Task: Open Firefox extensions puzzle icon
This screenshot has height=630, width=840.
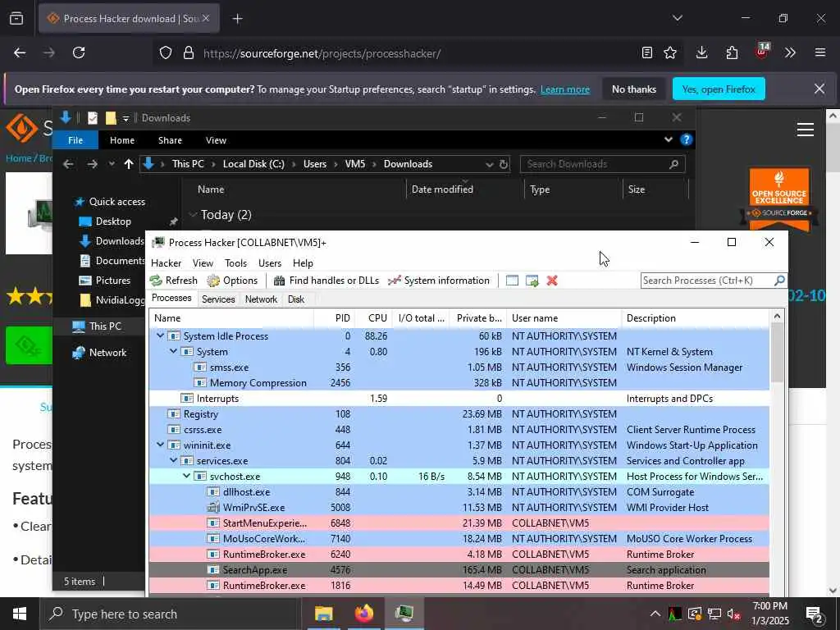Action: 732,52
